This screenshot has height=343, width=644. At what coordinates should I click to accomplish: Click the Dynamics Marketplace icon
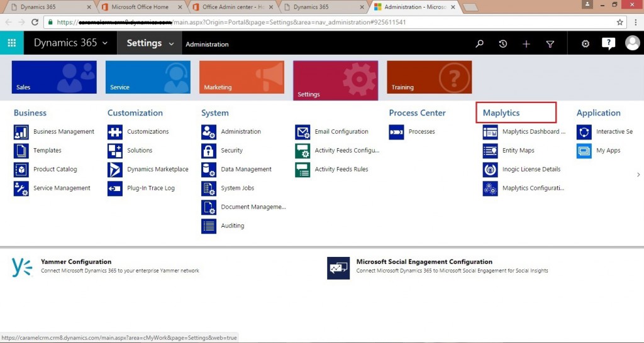click(115, 170)
